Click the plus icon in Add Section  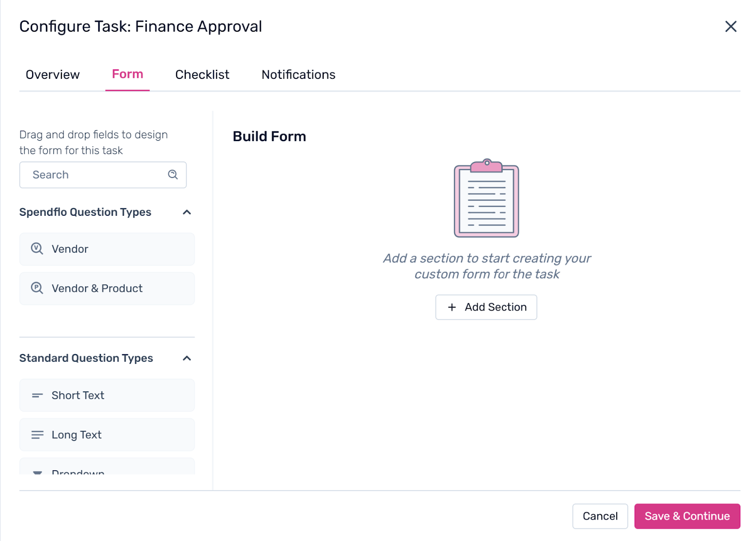(452, 307)
